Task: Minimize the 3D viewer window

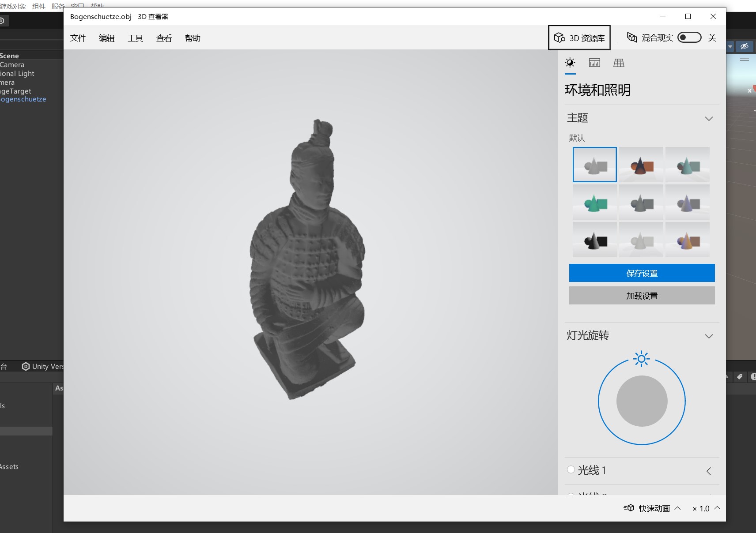Action: click(x=663, y=16)
